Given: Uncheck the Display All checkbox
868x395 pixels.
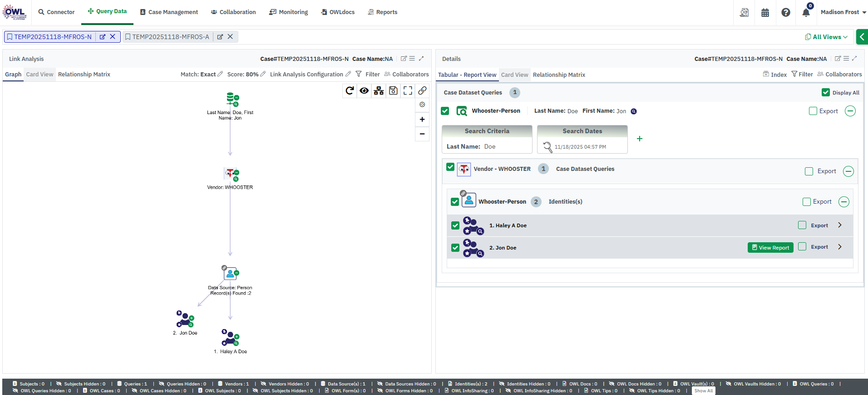Looking at the screenshot, I should 826,92.
